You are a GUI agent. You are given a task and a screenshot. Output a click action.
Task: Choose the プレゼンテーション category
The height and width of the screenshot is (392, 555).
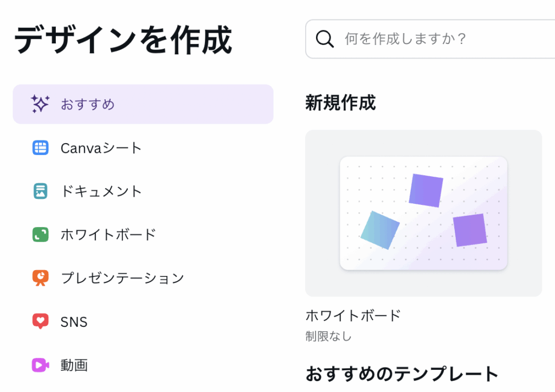point(122,278)
